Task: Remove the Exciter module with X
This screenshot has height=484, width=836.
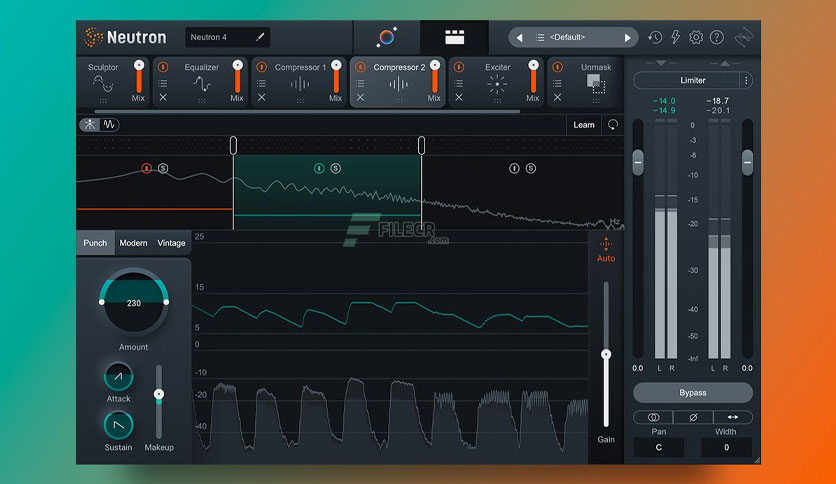Action: point(459,98)
